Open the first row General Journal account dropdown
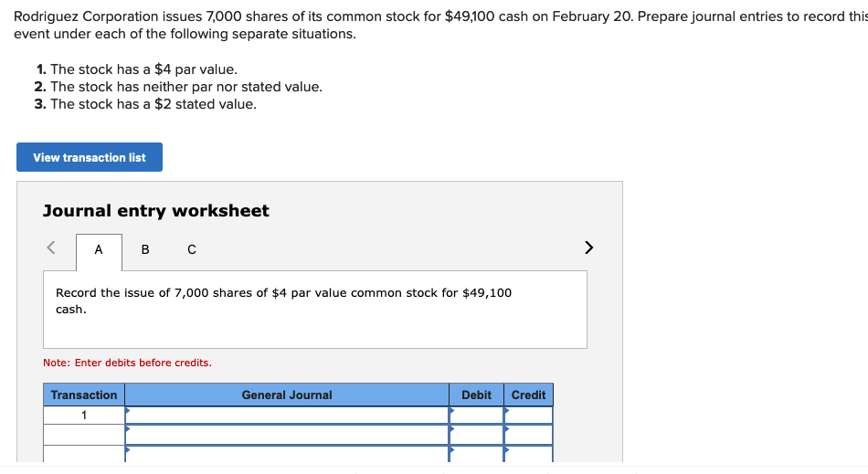The width and height of the screenshot is (868, 474). [x=287, y=415]
